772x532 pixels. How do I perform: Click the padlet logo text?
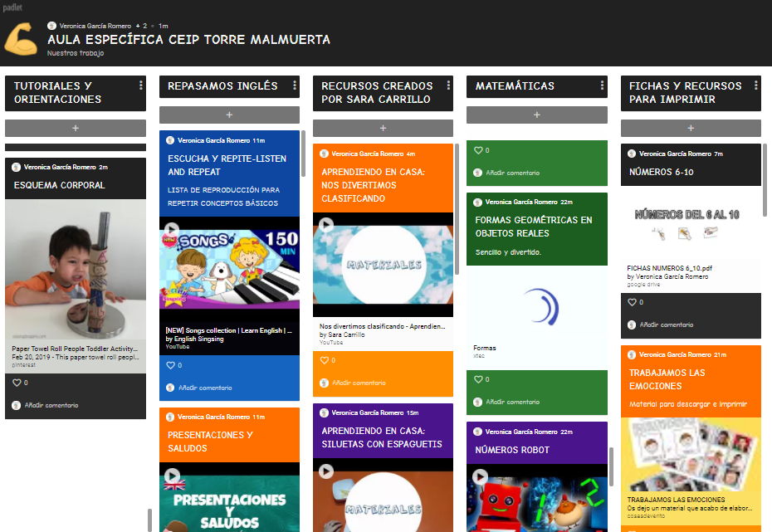(x=12, y=7)
